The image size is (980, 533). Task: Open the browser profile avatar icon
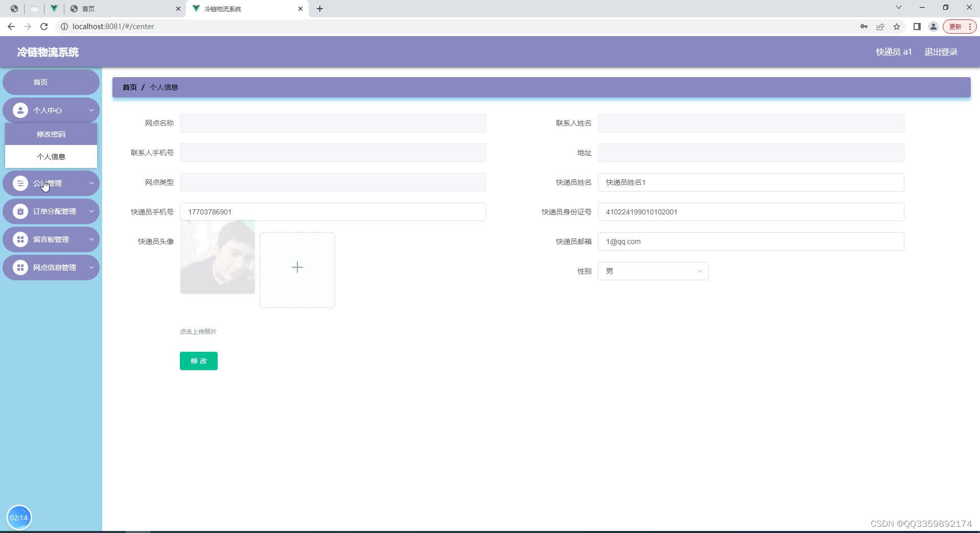coord(934,27)
